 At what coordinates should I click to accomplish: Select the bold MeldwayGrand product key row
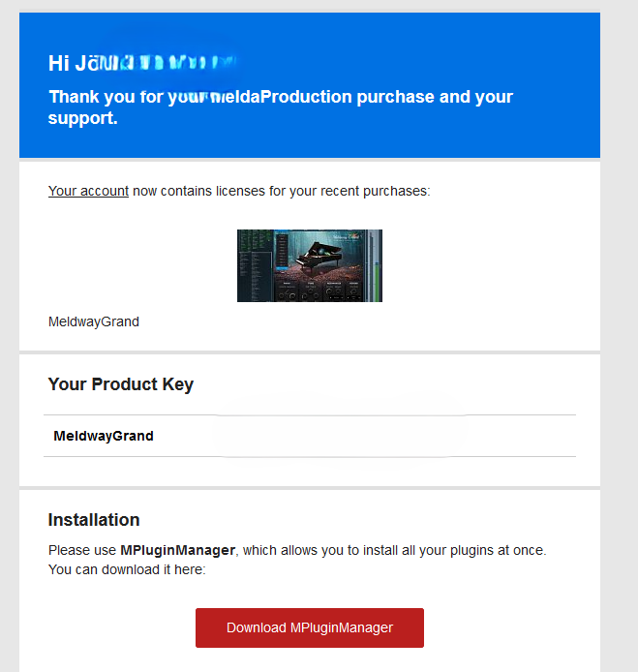pos(310,436)
